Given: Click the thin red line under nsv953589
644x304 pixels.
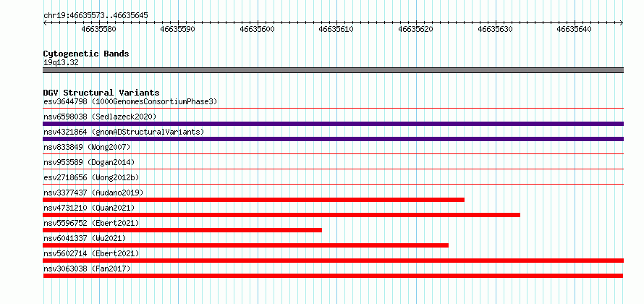Looking at the screenshot, I should [x=333, y=169].
